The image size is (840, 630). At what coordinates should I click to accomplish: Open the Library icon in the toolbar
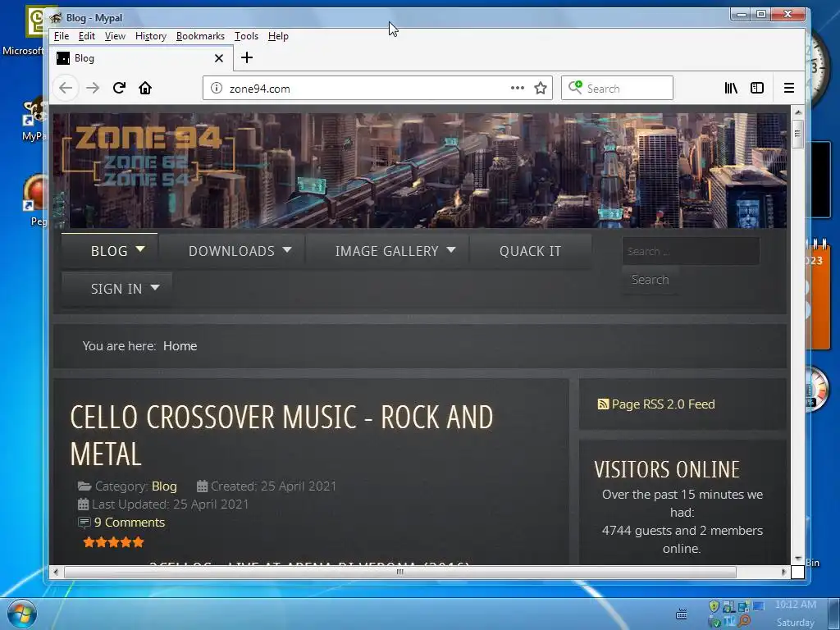click(731, 88)
